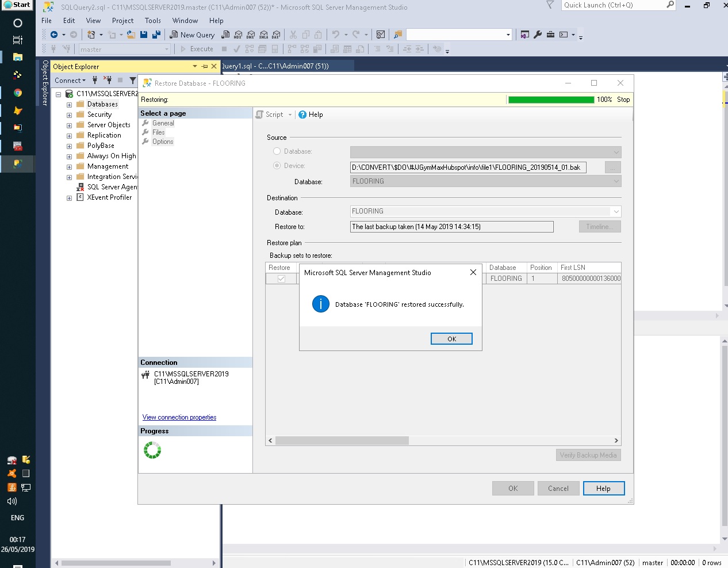The image size is (728, 568).
Task: Select the Device source radio button
Action: point(277,166)
